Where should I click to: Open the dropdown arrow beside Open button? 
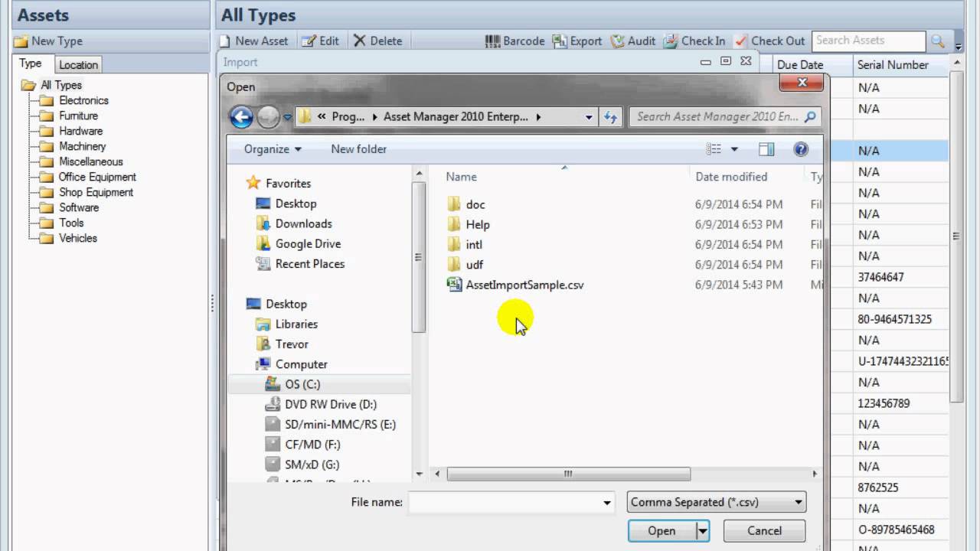pyautogui.click(x=702, y=531)
